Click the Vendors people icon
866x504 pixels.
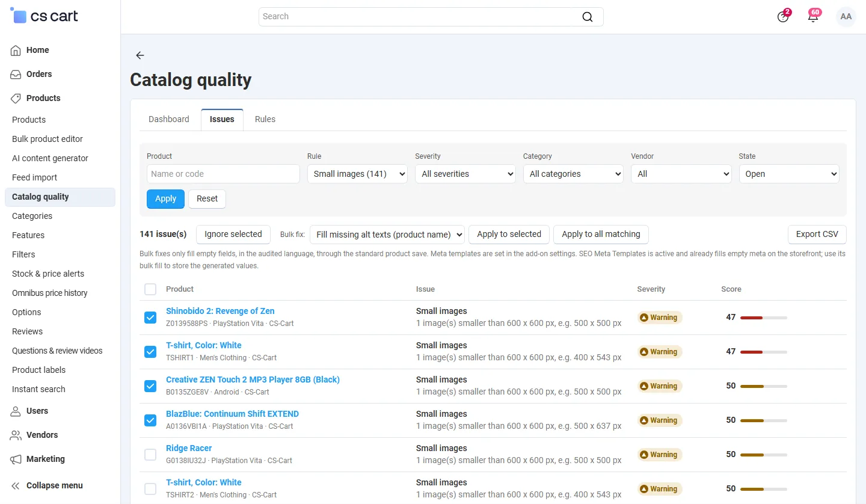[x=16, y=435]
